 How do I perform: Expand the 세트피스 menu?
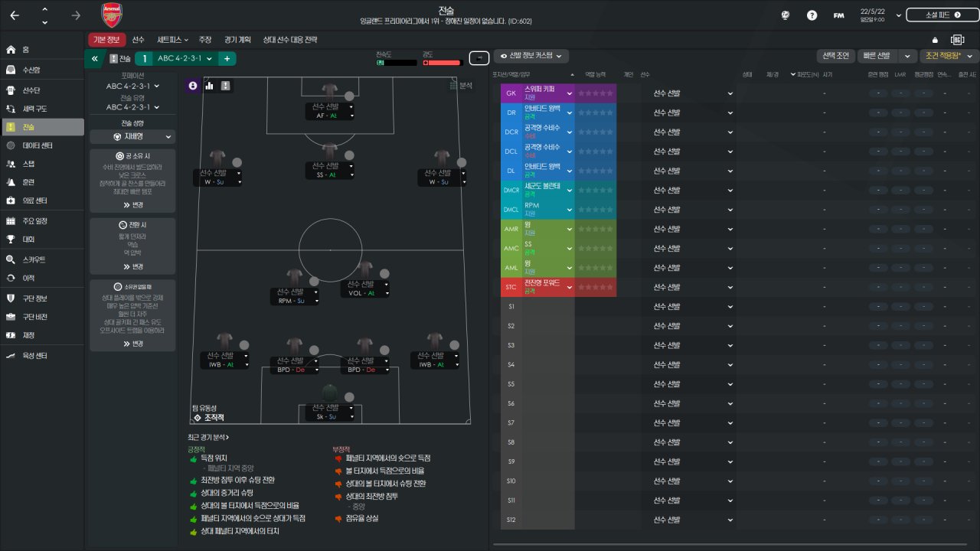[x=172, y=40]
